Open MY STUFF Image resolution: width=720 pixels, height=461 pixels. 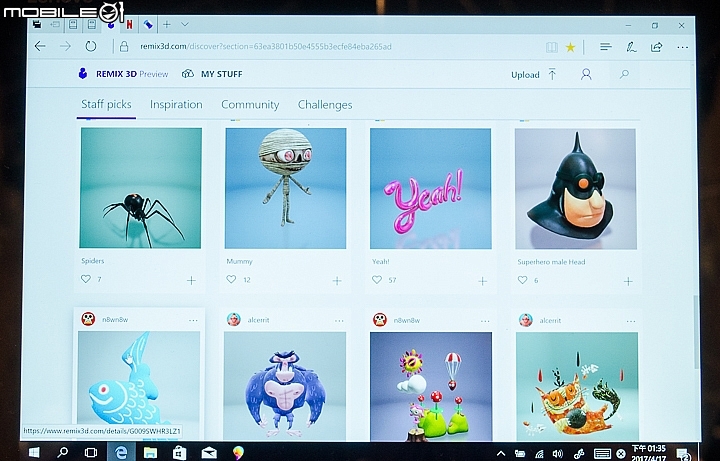(212, 74)
